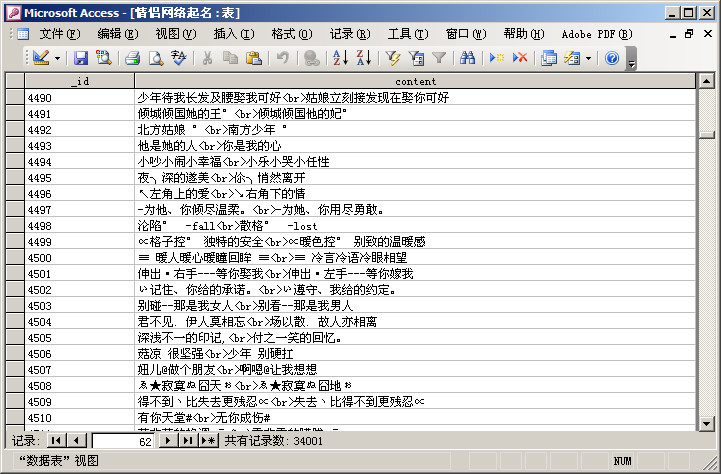The image size is (721, 474).
Task: Open Adobe PDF(B) menu
Action: point(597,34)
